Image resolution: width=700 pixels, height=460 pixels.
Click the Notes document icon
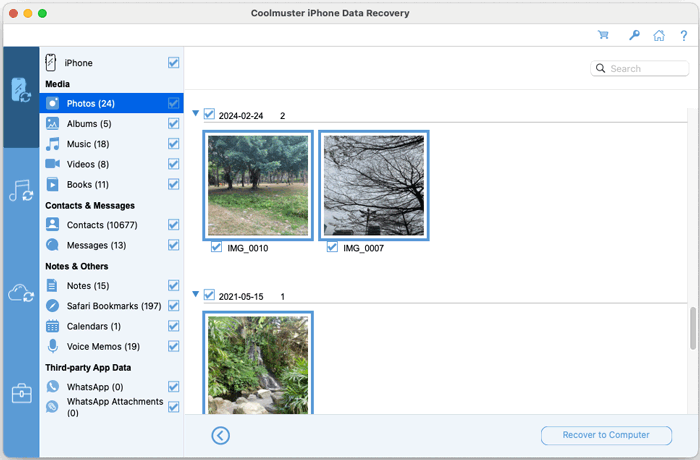click(x=52, y=285)
